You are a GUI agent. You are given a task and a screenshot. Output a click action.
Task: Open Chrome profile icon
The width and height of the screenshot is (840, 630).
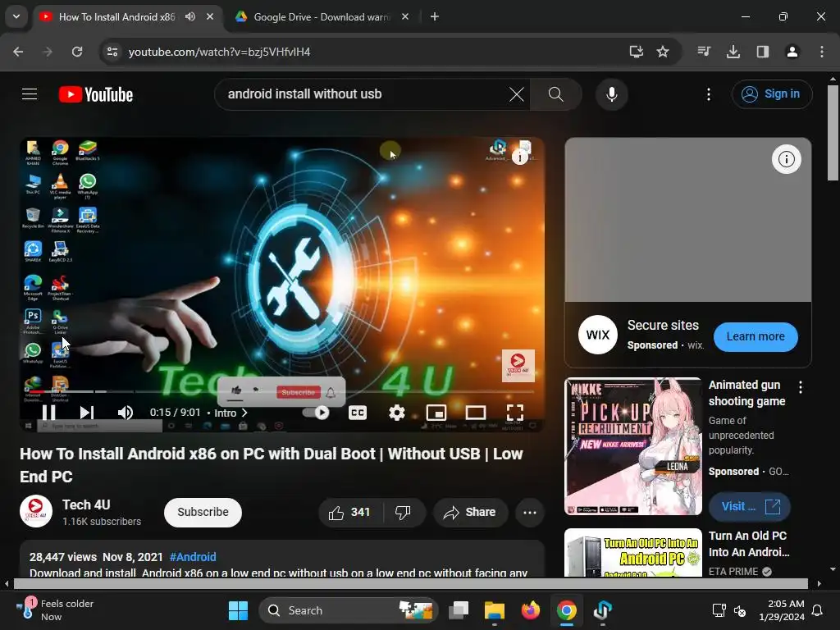792,52
